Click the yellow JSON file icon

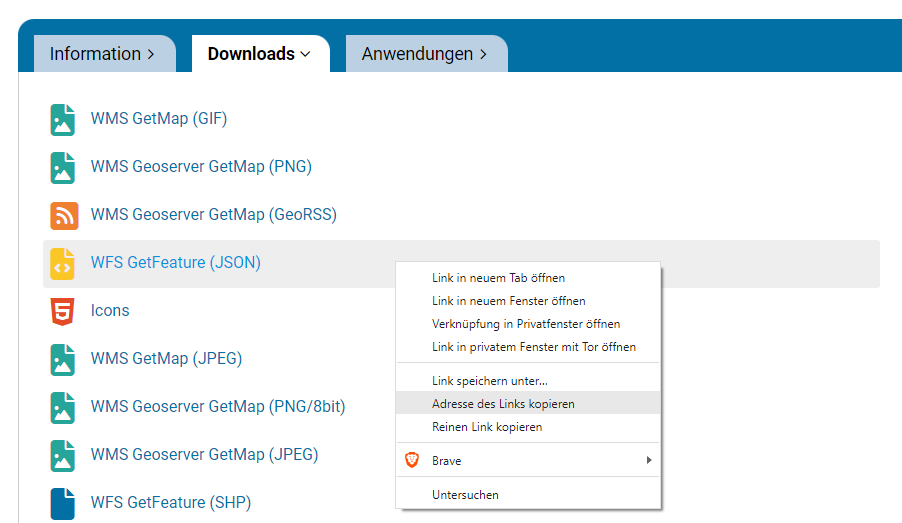(63, 263)
